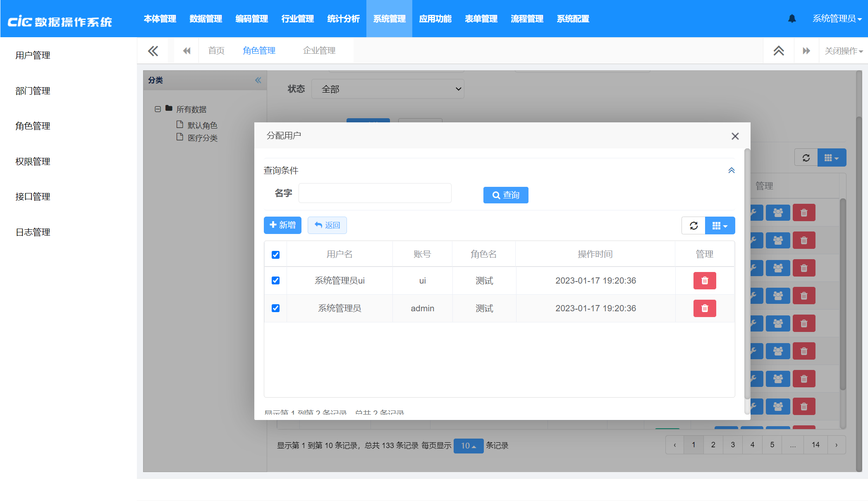This screenshot has height=501, width=868.
Task: Switch to the 企业管理 tab
Action: pyautogui.click(x=319, y=51)
